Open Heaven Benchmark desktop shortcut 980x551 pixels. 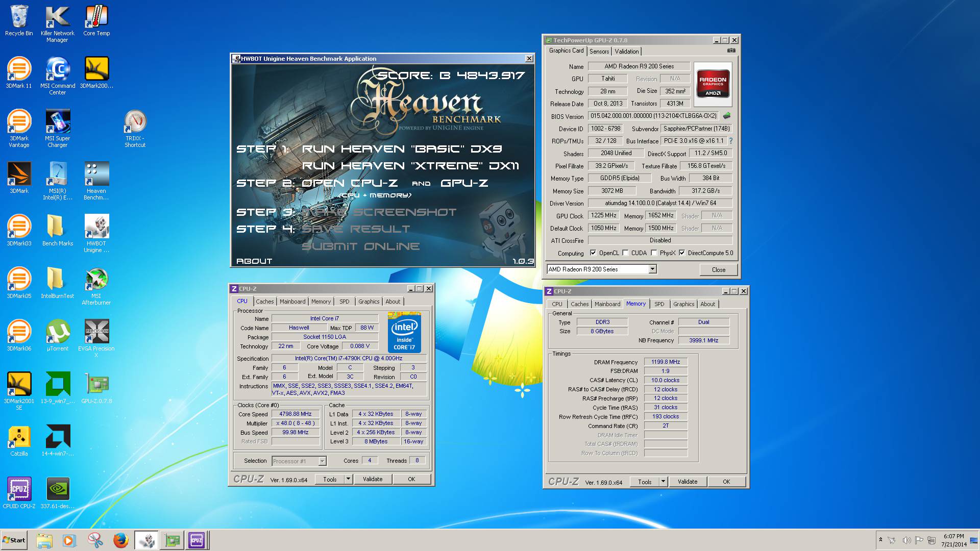[x=96, y=181]
